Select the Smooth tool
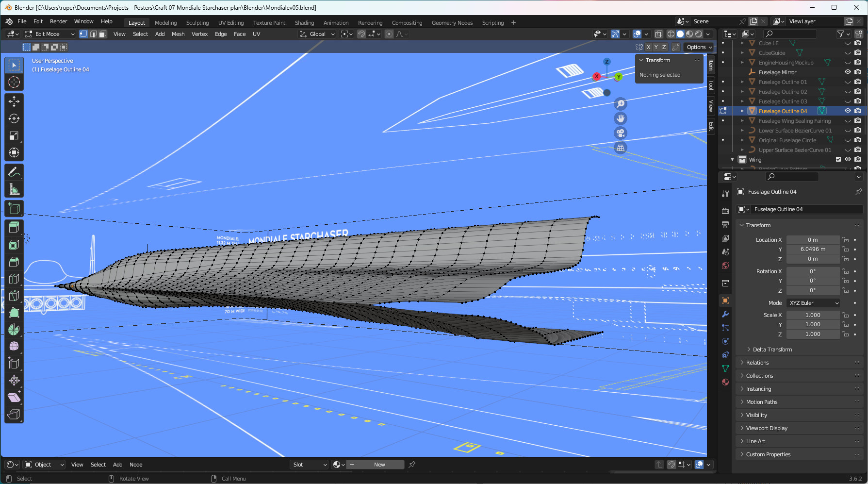The width and height of the screenshot is (868, 484). [x=14, y=346]
